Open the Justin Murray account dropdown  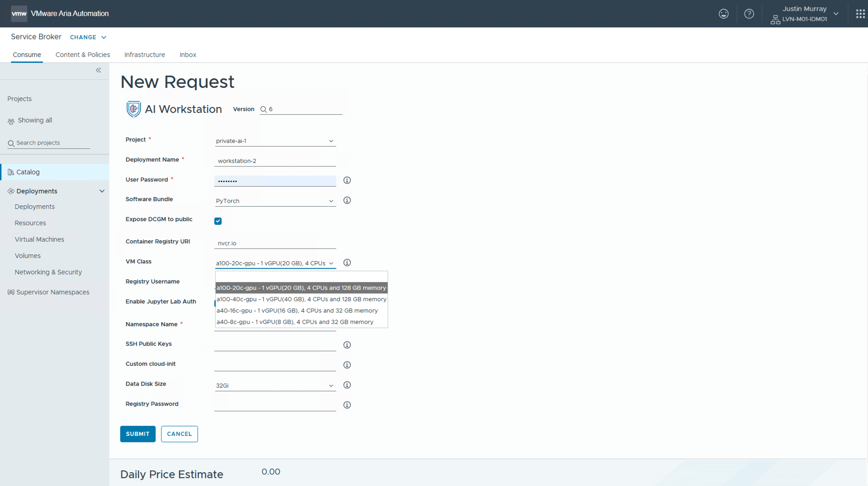pyautogui.click(x=836, y=14)
